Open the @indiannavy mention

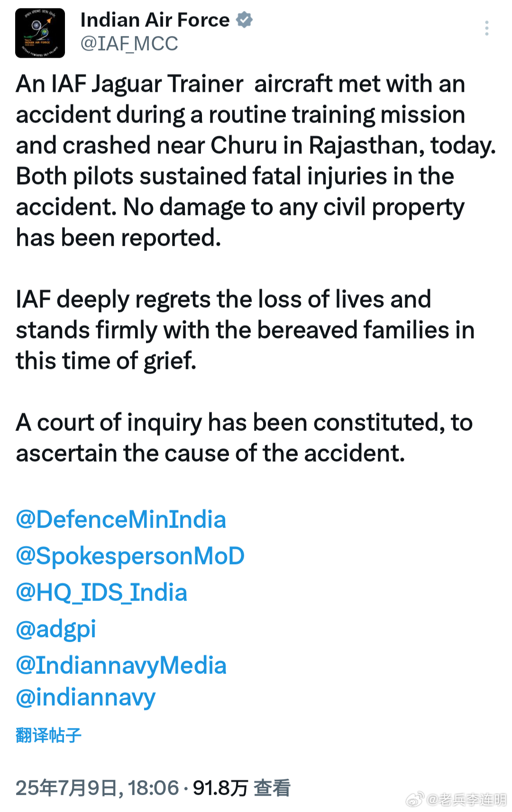tap(86, 698)
